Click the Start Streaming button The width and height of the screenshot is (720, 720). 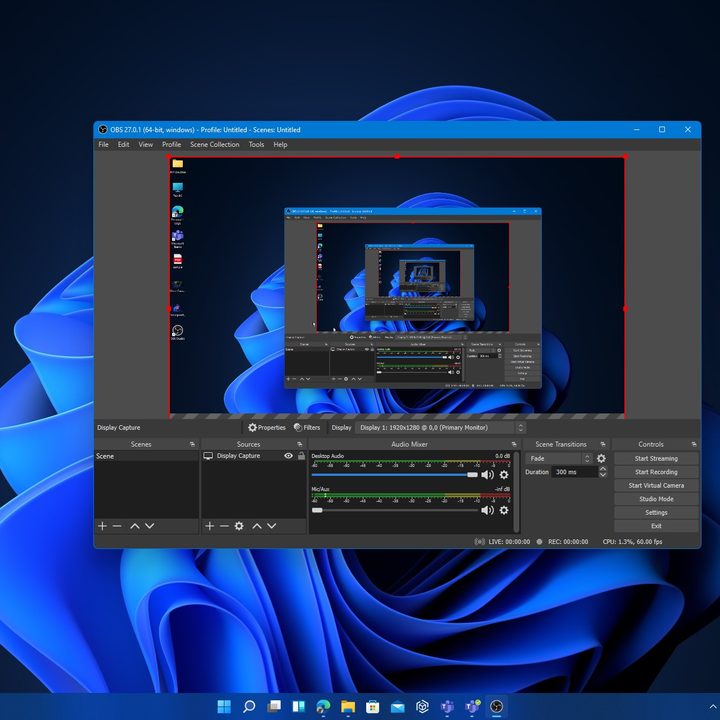(x=656, y=459)
